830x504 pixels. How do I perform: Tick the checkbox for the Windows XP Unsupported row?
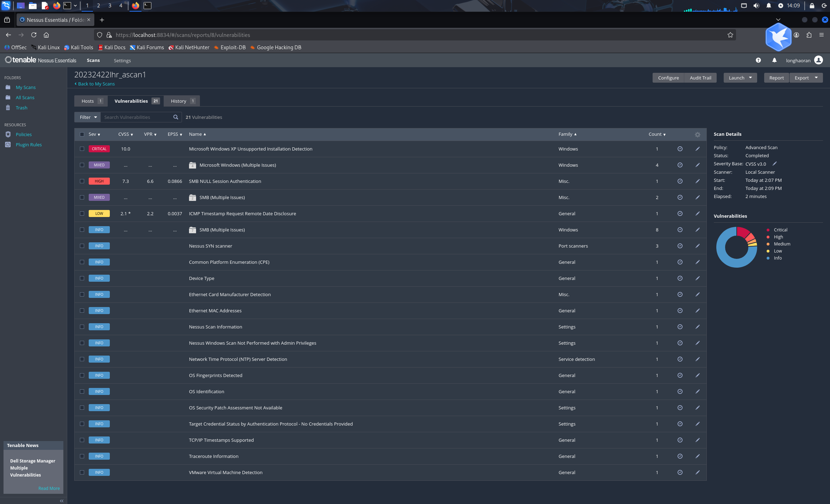(x=82, y=149)
